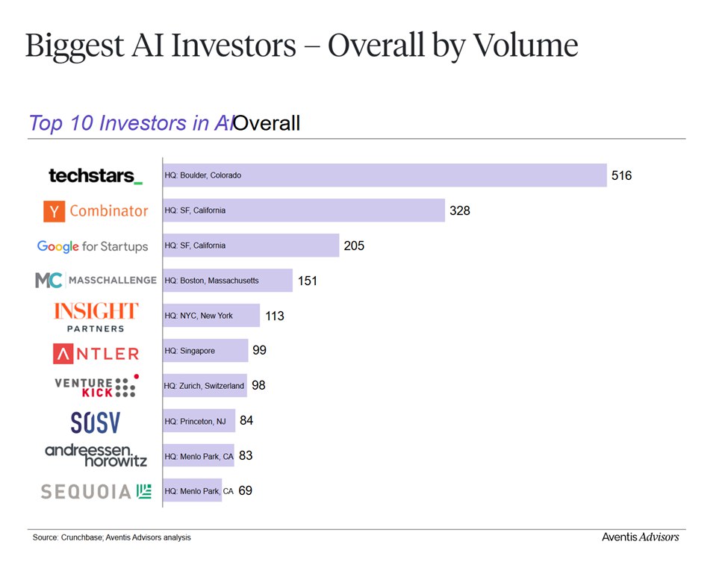Viewport: 728px width, 568px height.
Task: Click the Aventis Advisors footer logo
Action: pyautogui.click(x=640, y=537)
